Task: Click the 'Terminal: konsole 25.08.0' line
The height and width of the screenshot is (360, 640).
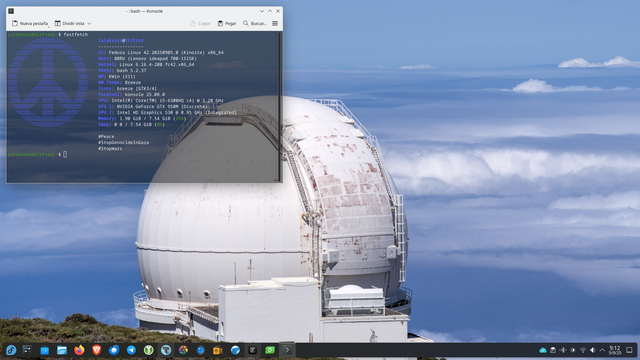Action: click(x=131, y=94)
